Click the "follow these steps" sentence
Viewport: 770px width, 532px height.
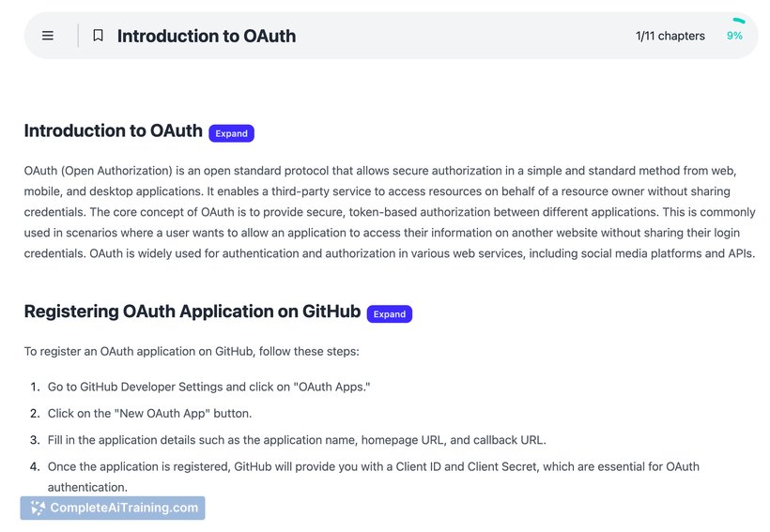pos(191,352)
